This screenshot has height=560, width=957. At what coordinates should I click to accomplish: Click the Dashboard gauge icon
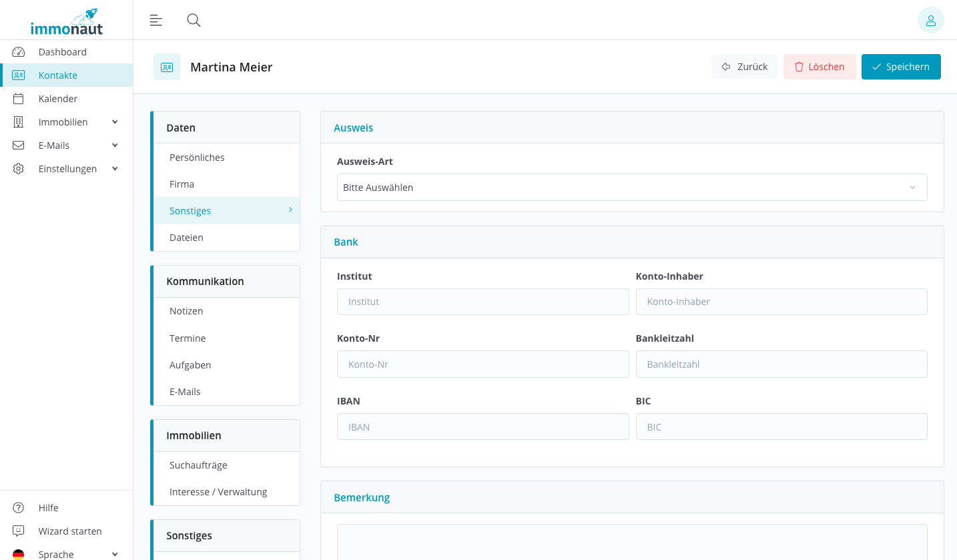pos(19,52)
